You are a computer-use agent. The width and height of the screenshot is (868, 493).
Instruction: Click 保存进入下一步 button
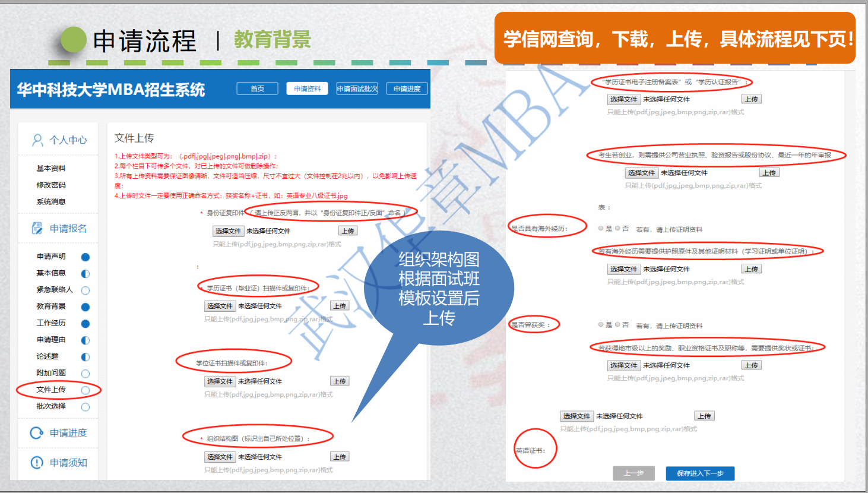pos(700,473)
